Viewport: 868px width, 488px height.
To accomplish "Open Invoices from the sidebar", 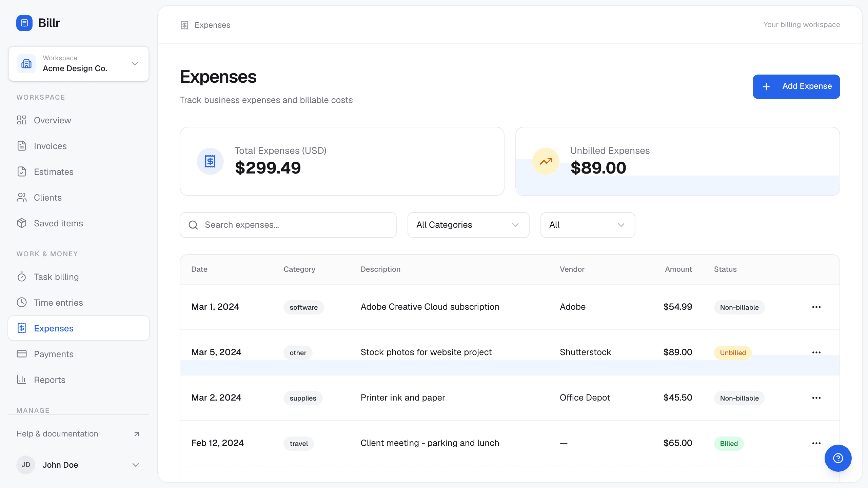I will pyautogui.click(x=79, y=146).
